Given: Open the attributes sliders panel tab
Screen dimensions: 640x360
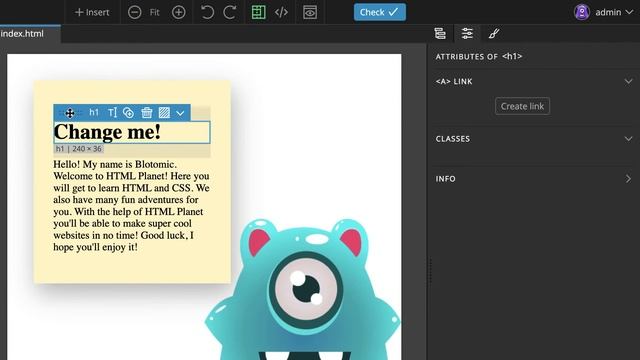Looking at the screenshot, I should coord(467,33).
